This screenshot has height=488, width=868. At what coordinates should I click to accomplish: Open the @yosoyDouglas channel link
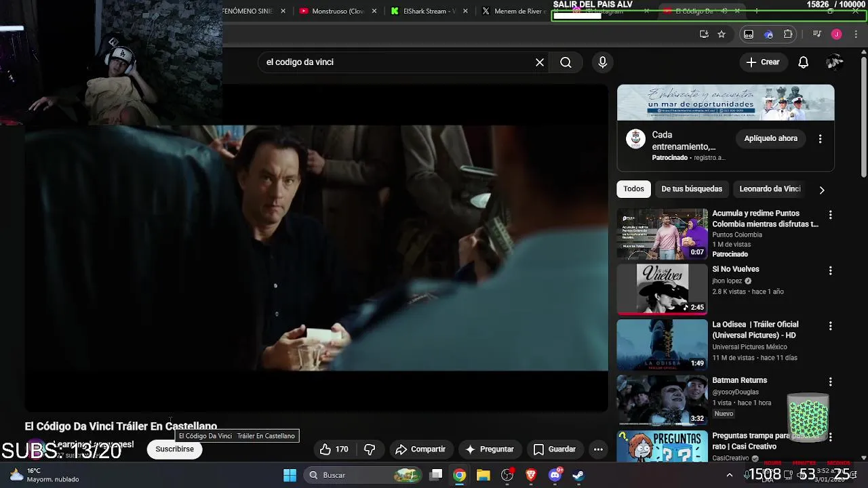(735, 392)
